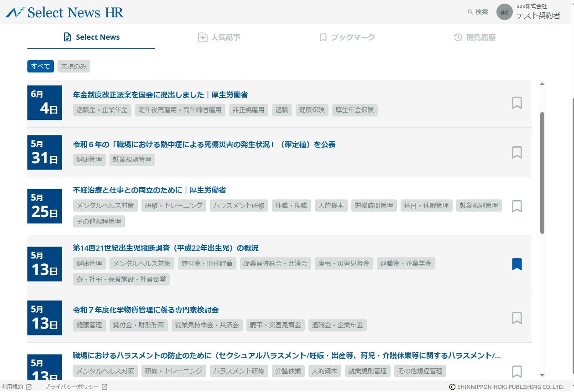This screenshot has width=574, height=392.
Task: Click the テスト契約者 user name
Action: tap(538, 15)
